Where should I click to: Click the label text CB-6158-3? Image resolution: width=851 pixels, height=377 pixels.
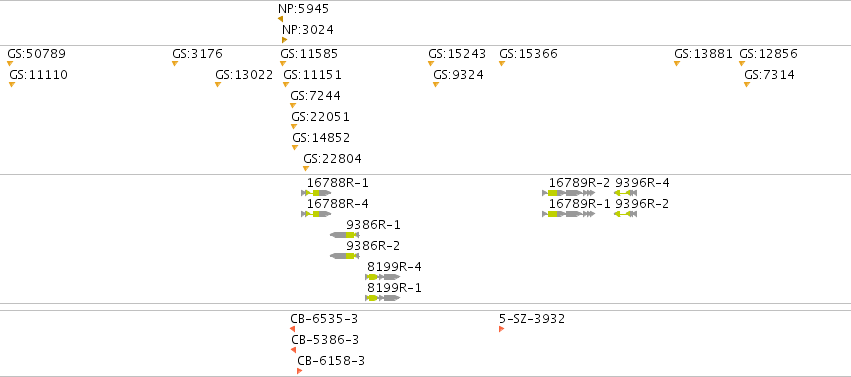point(331,361)
